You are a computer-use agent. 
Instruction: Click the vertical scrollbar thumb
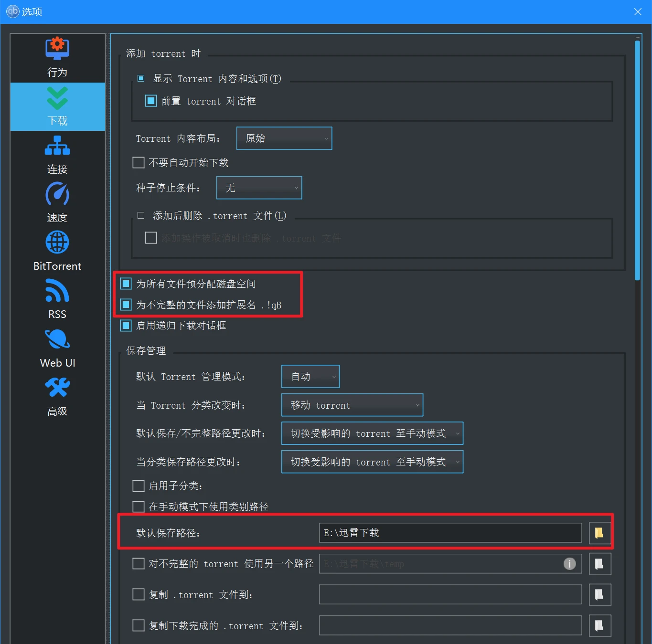(637, 160)
